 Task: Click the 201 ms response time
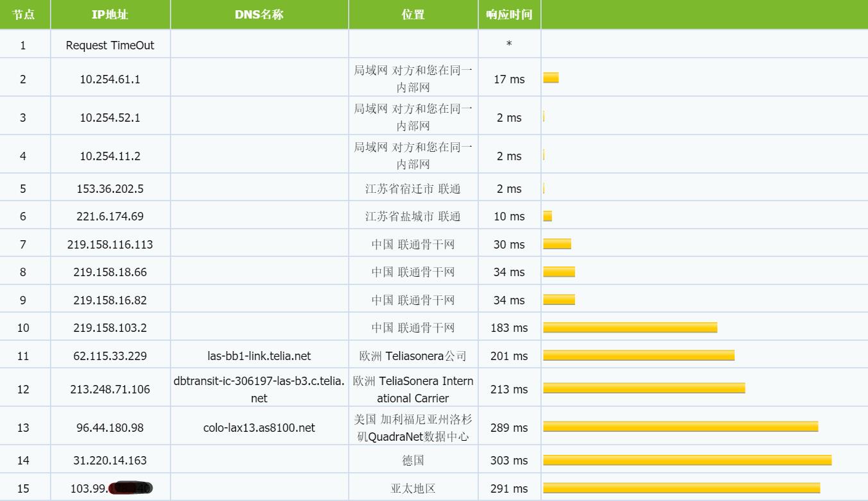509,356
